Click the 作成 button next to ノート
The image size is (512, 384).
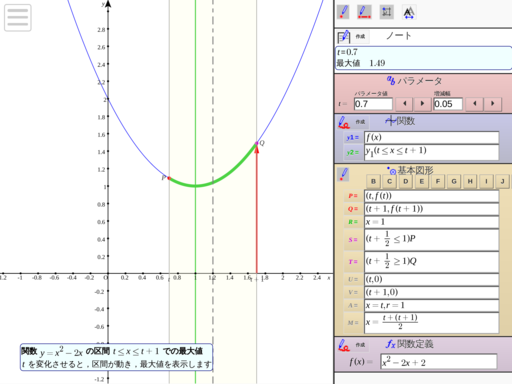pyautogui.click(x=360, y=36)
